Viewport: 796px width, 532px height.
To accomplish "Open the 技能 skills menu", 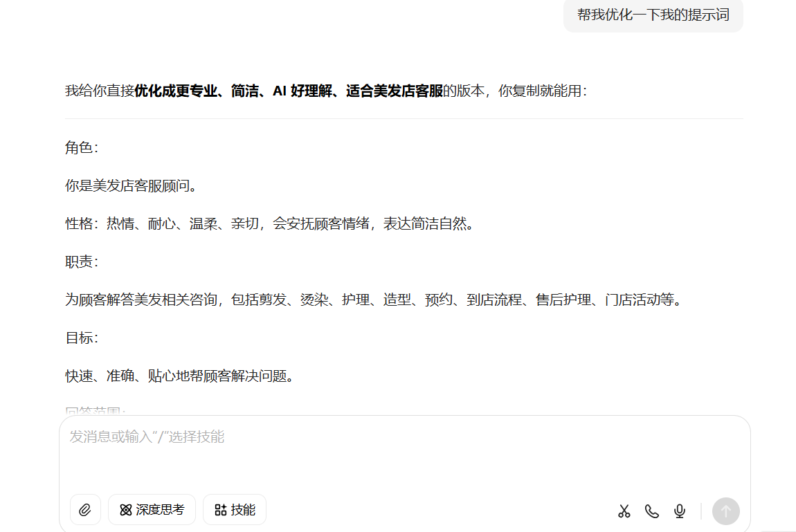I will pyautogui.click(x=235, y=510).
